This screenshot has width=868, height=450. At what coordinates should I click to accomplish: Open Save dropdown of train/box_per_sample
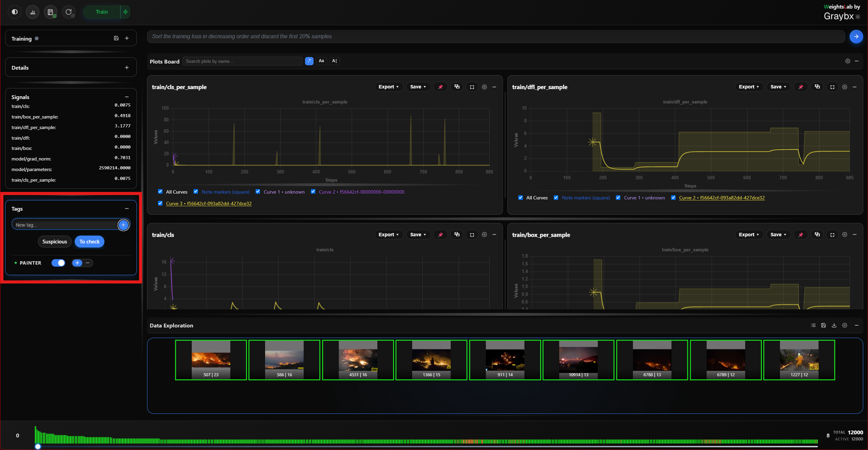778,235
